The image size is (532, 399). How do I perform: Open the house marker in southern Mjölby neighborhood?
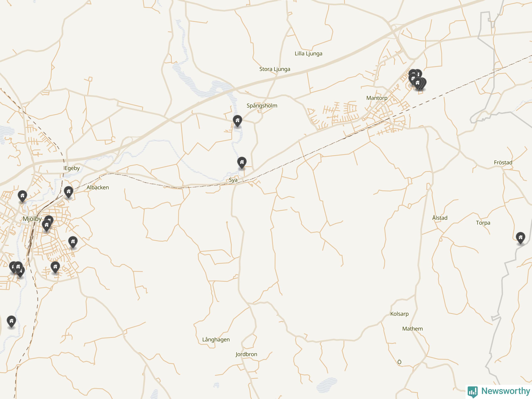point(55,267)
